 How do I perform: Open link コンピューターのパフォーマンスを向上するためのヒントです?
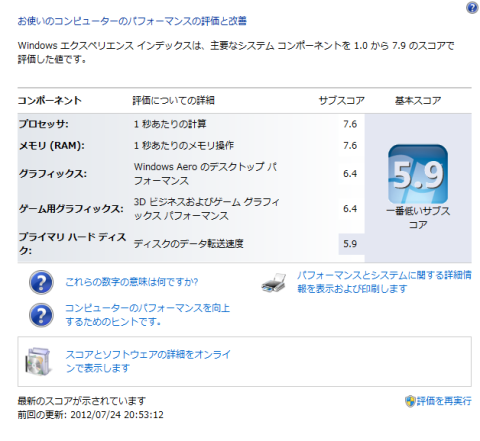147,315
